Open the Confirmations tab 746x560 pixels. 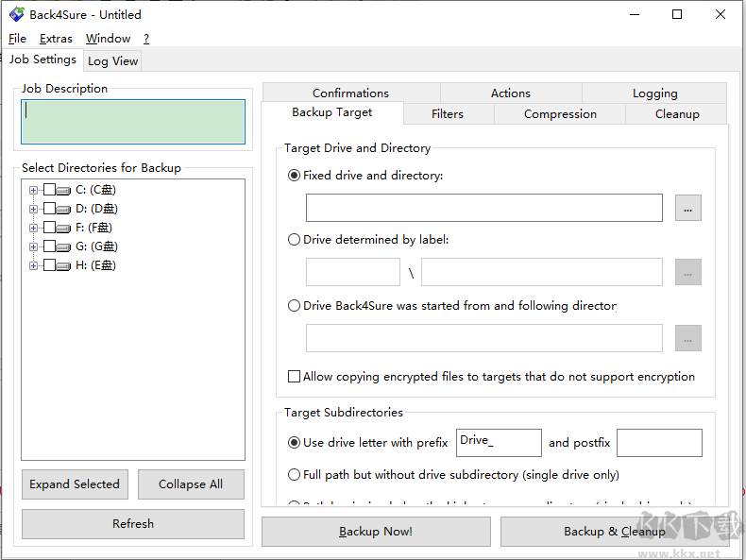tap(351, 93)
